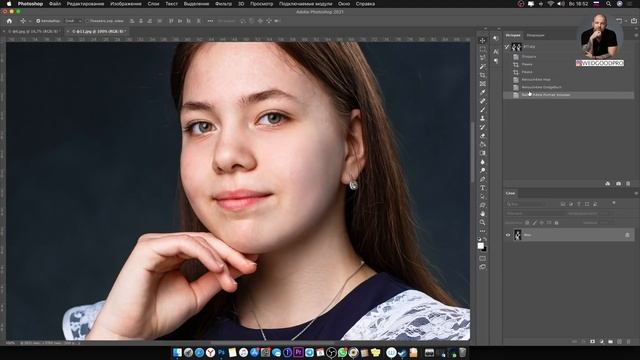Open the Edit Toolbar three-dots button
The width and height of the screenshot is (640, 360).
pyautogui.click(x=482, y=231)
